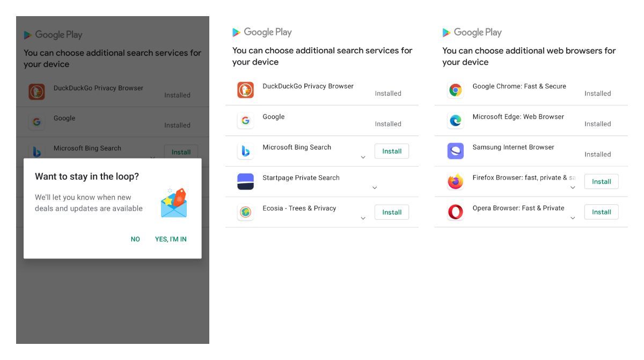The width and height of the screenshot is (644, 360).
Task: Install Microsoft Bing Search
Action: click(x=392, y=151)
